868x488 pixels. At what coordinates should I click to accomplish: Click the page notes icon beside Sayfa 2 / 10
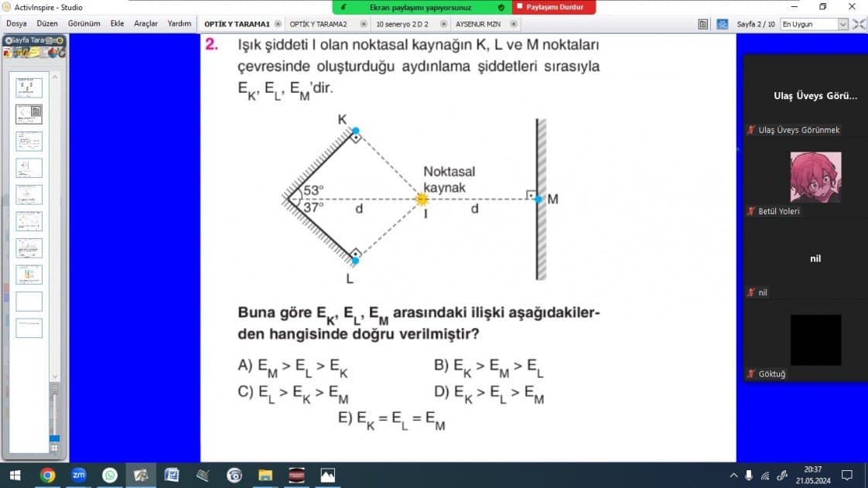[703, 24]
